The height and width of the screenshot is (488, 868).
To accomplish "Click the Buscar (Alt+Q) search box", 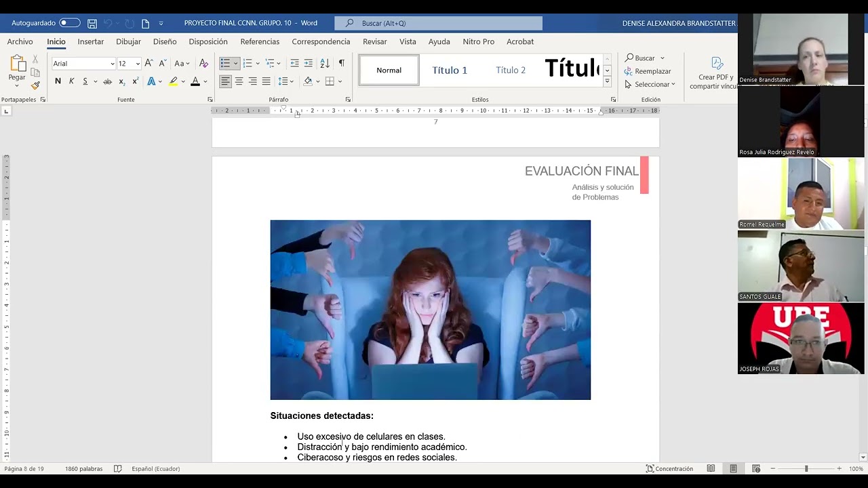I will (x=438, y=23).
